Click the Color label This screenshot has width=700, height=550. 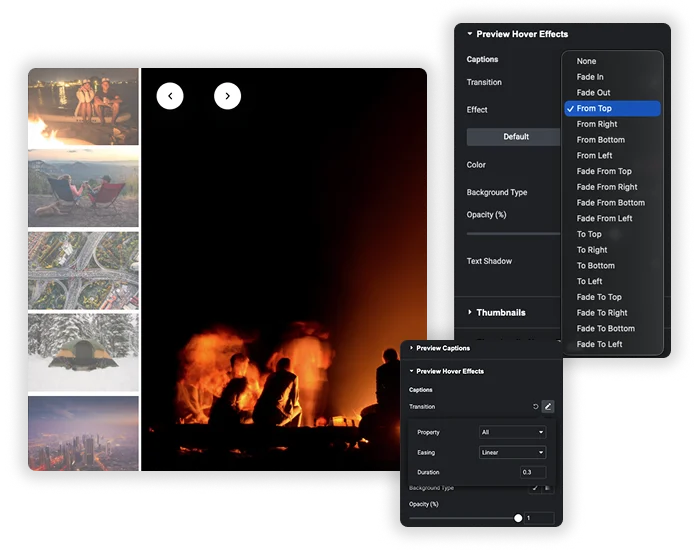[x=476, y=165]
